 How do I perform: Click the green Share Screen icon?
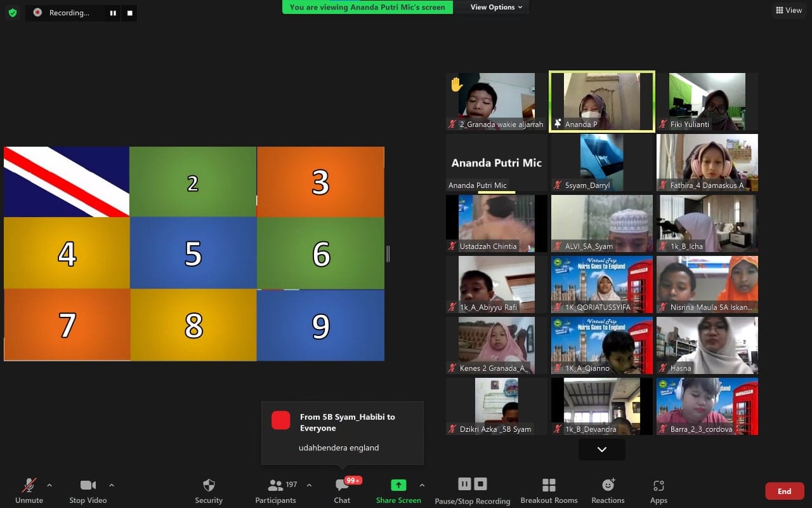click(x=398, y=485)
